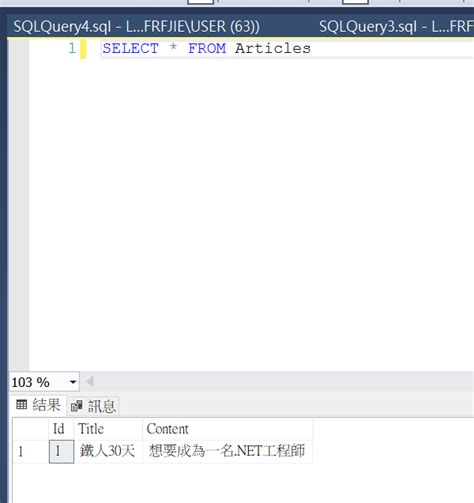The width and height of the screenshot is (474, 503).
Task: Select the Content column header
Action: pos(227,429)
